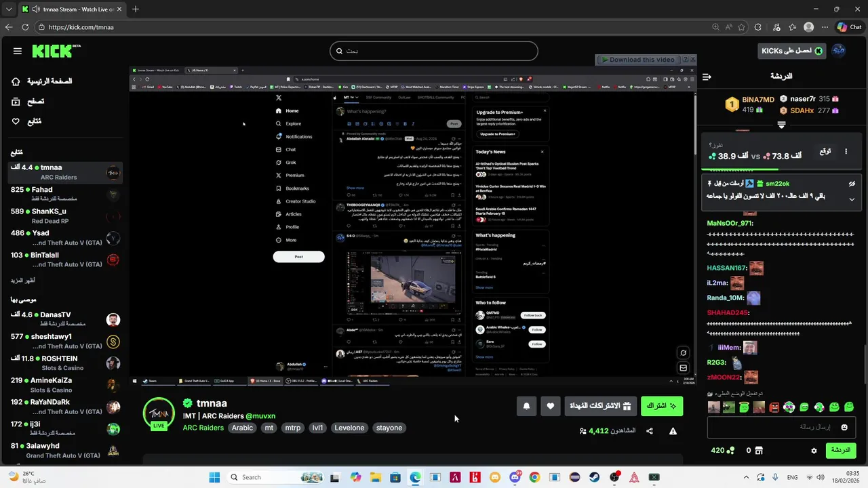868x488 pixels.
Task: Click the stayone tag
Action: coord(389,428)
